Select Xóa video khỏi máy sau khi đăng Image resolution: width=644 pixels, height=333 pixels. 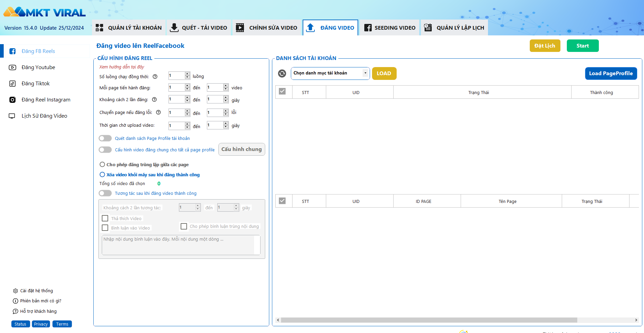pyautogui.click(x=102, y=175)
